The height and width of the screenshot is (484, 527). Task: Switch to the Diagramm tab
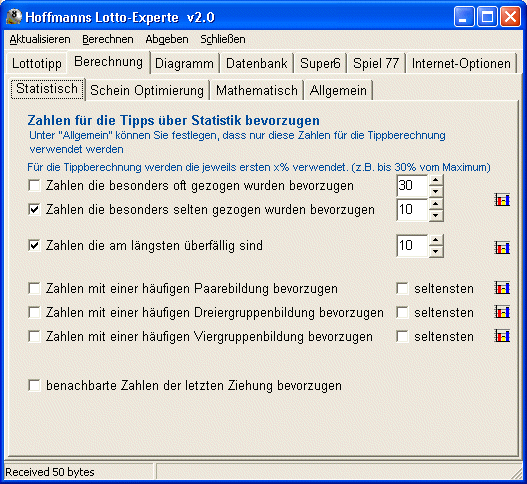click(184, 63)
